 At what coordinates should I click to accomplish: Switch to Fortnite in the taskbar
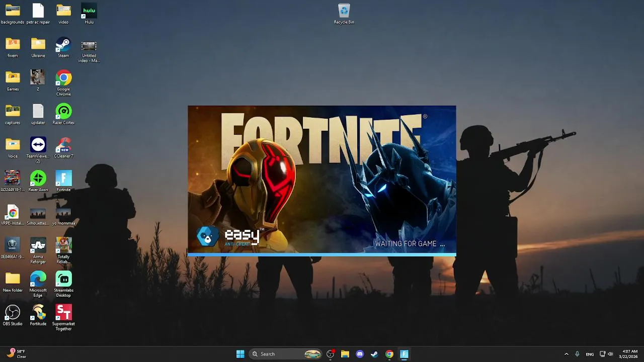pyautogui.click(x=404, y=354)
